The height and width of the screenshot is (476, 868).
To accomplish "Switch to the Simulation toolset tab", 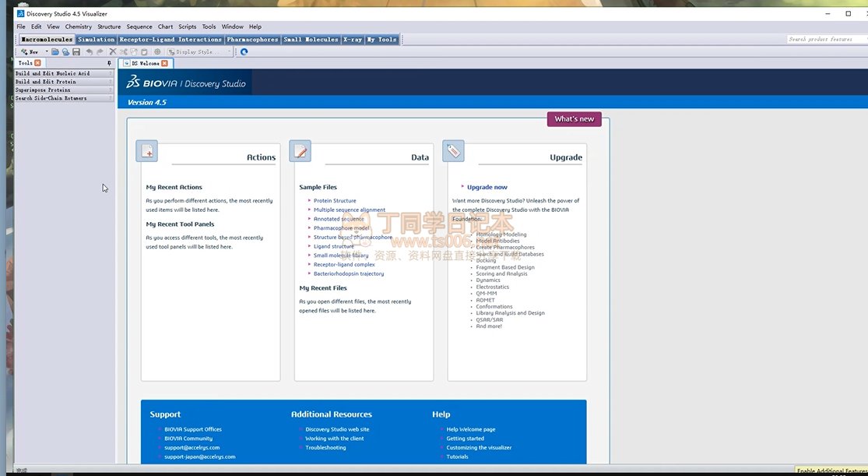I will [97, 40].
